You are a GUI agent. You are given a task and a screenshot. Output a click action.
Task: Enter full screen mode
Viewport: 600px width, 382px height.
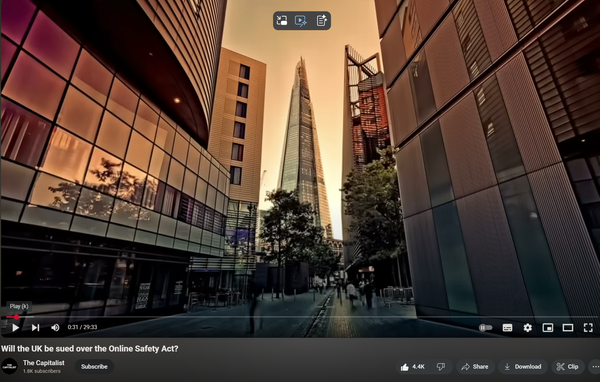(588, 328)
